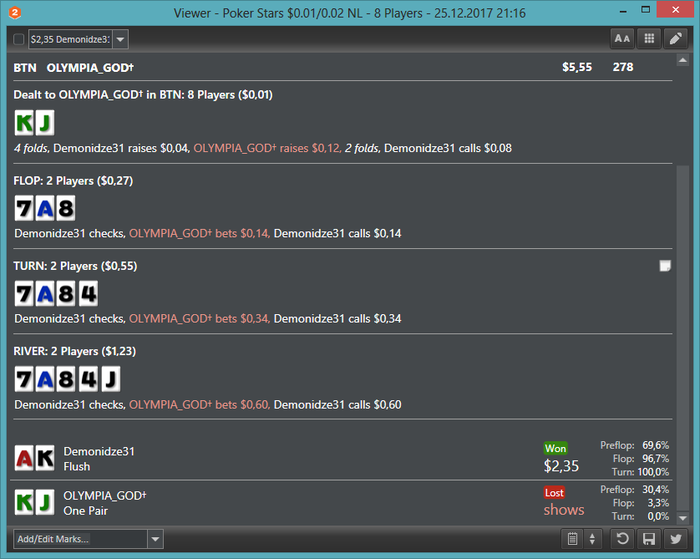Screen dimensions: 700x559
Task: Click the J card on the river board
Action: click(x=110, y=380)
